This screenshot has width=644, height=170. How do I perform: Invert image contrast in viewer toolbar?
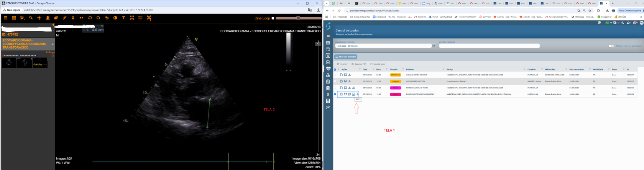tap(115, 18)
